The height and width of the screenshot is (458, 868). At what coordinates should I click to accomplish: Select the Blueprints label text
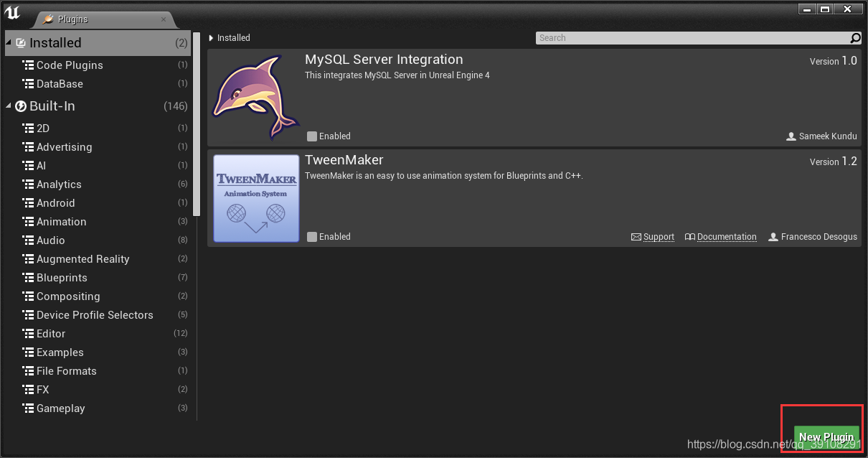click(x=62, y=278)
